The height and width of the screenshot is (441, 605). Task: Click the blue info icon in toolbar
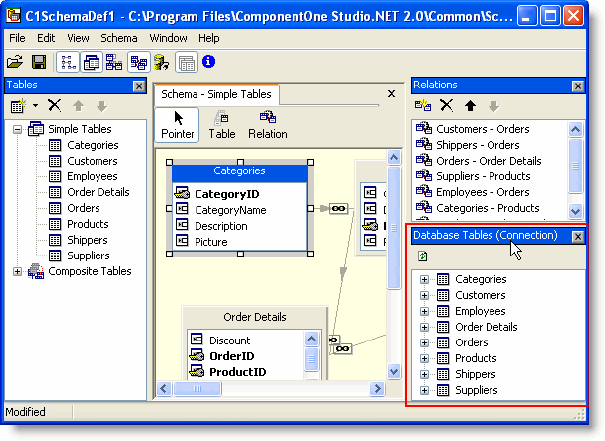pyautogui.click(x=208, y=62)
